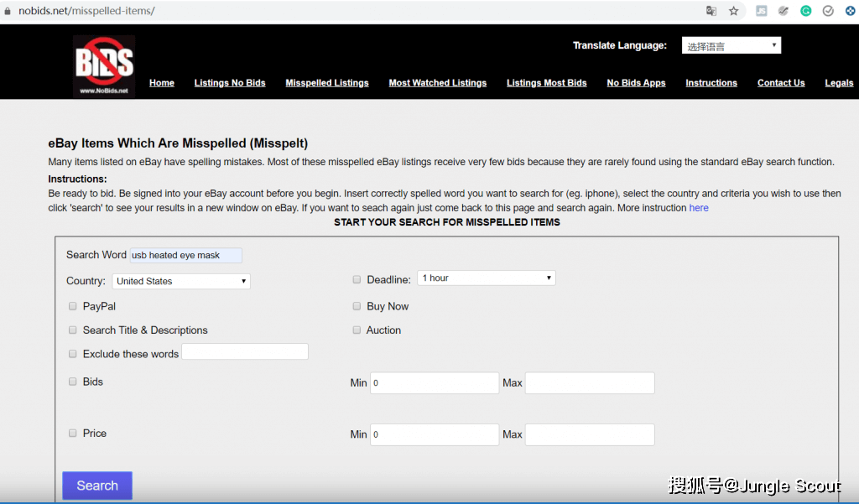Image resolution: width=859 pixels, height=504 pixels.
Task: Click the bookmark star icon
Action: coord(733,11)
